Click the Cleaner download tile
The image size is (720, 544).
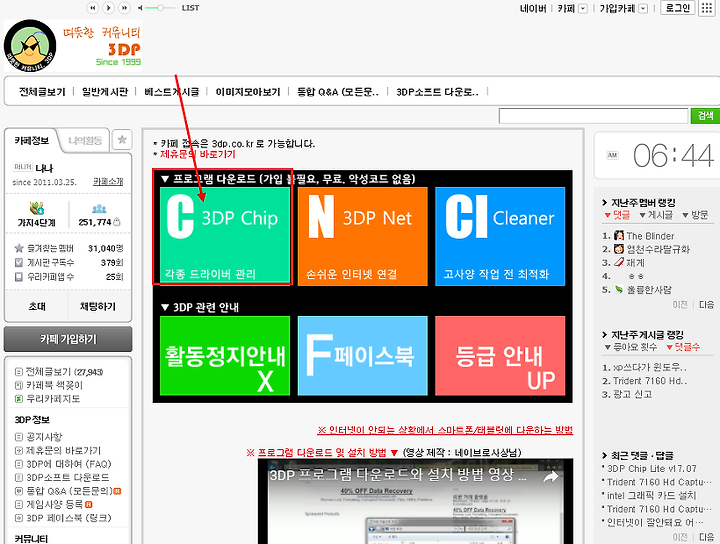click(x=500, y=236)
